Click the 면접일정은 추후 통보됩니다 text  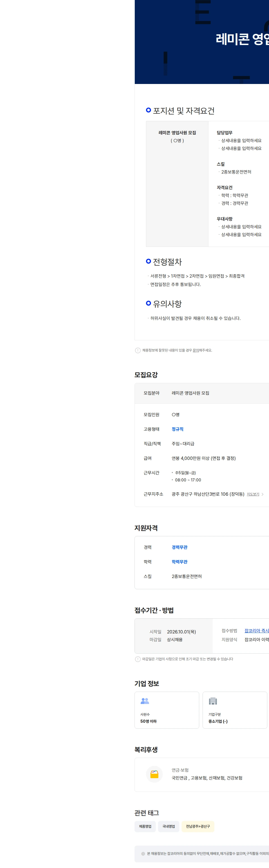175,284
